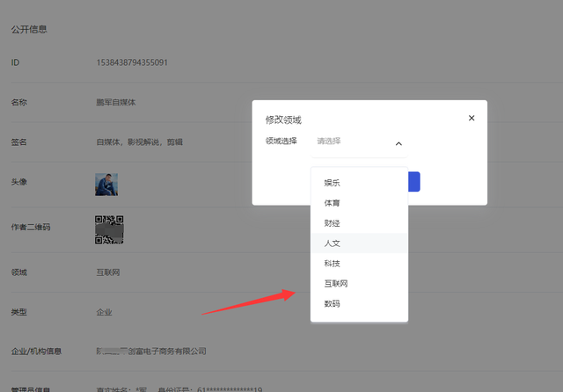This screenshot has height=392, width=563.
Task: Select 互联网 option in the dropdown list
Action: click(336, 284)
